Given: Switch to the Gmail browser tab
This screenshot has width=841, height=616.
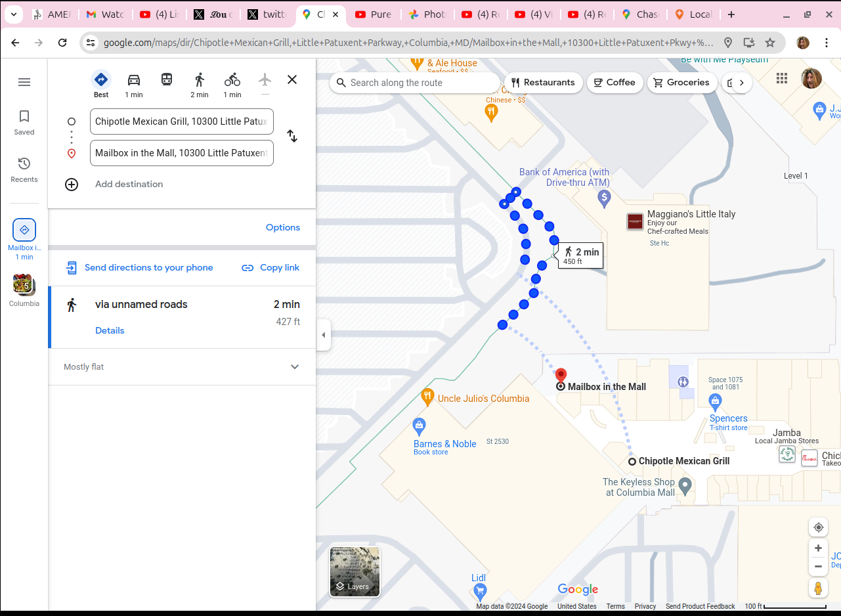Looking at the screenshot, I should [x=105, y=14].
